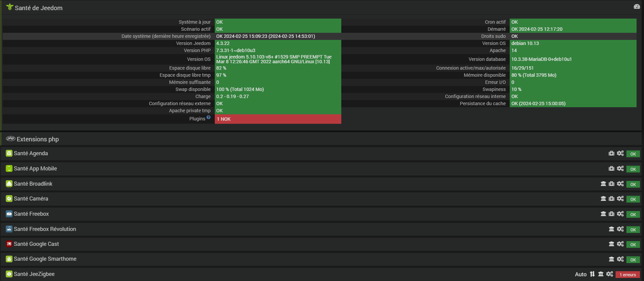Click the OK badge in Santé Caméra row
This screenshot has height=281, width=644.
click(633, 199)
